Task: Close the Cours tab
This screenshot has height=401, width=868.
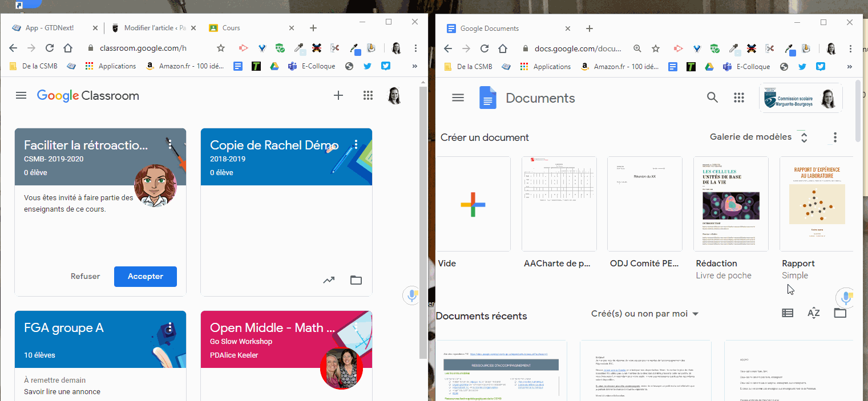Action: 292,28
